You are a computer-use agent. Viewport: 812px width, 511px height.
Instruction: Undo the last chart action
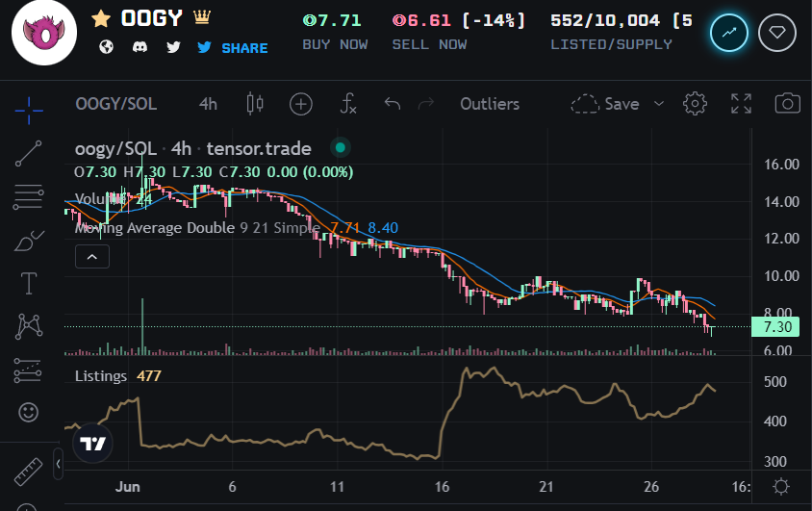click(x=393, y=104)
